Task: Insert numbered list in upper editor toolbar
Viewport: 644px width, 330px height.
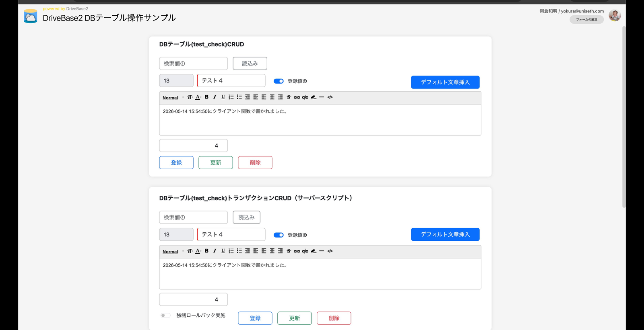Action: click(231, 97)
